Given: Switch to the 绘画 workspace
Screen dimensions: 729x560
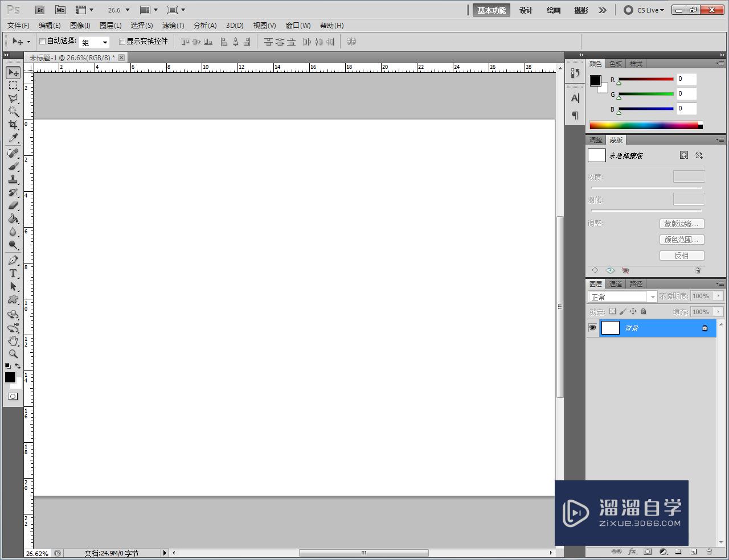Looking at the screenshot, I should coord(554,10).
